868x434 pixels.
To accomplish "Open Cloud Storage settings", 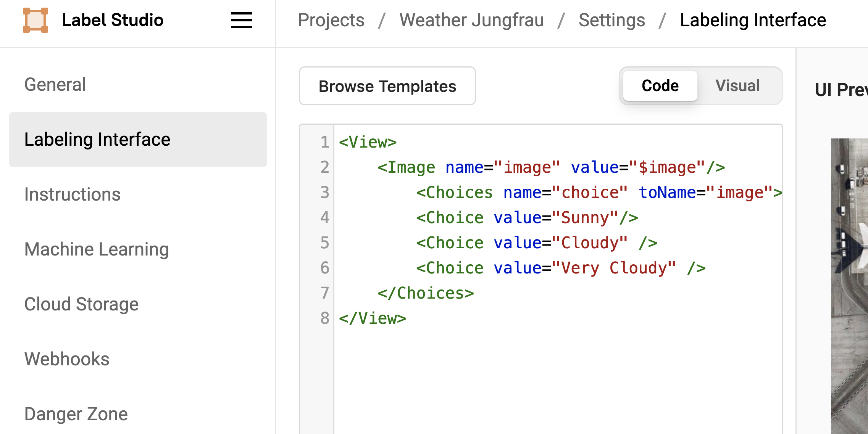I will click(x=138, y=304).
